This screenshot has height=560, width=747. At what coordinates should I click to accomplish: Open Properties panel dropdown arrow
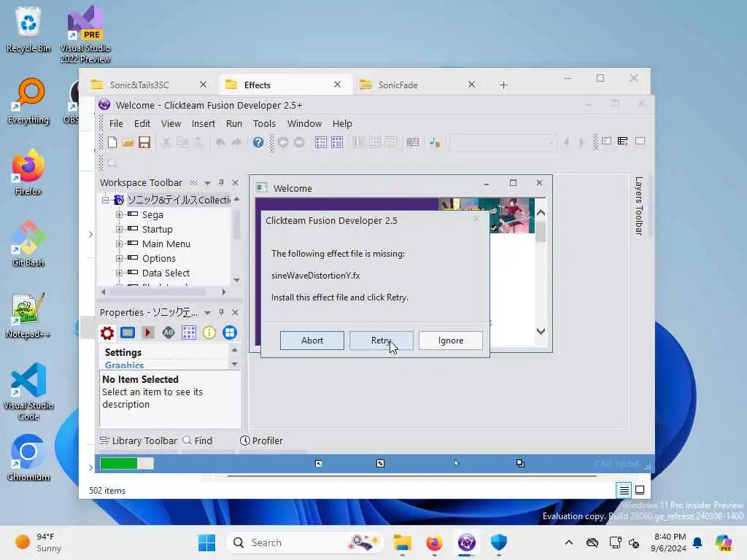pos(207,313)
